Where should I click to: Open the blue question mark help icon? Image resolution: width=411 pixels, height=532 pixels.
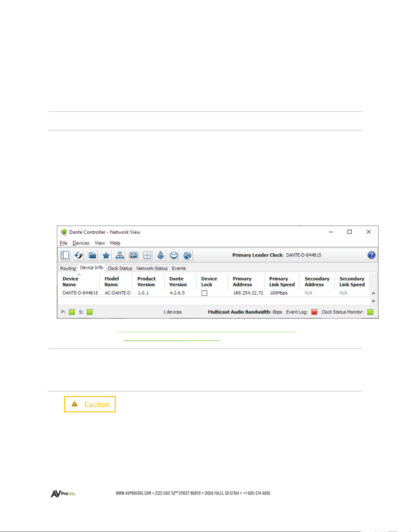point(371,255)
